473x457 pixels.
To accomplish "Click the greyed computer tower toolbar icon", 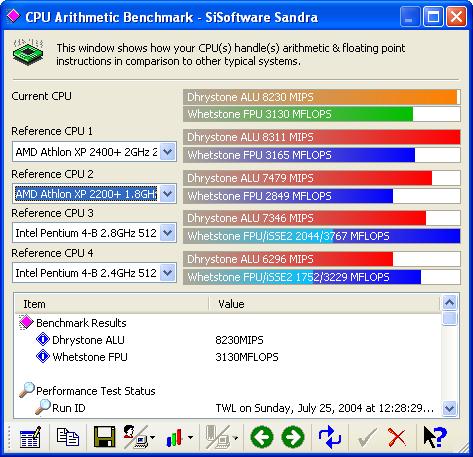I will [218, 437].
